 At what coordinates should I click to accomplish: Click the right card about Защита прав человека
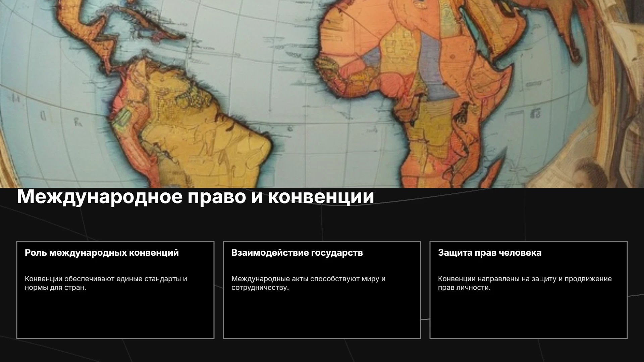(x=529, y=290)
